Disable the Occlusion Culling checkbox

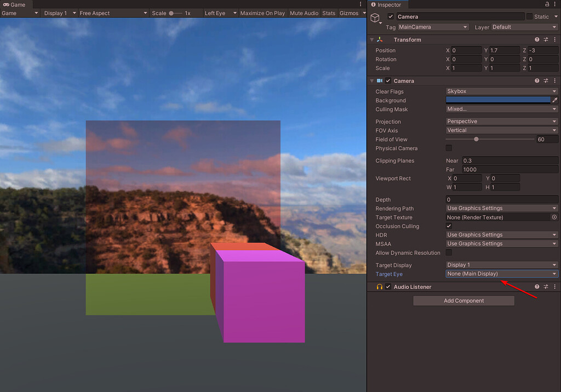(449, 226)
